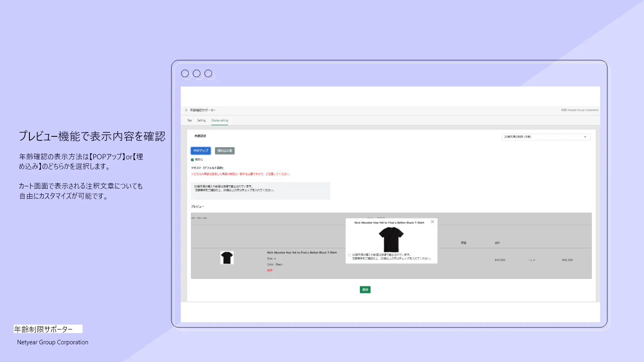Close the preview popup with the X
This screenshot has height=362, width=644.
pyautogui.click(x=433, y=222)
